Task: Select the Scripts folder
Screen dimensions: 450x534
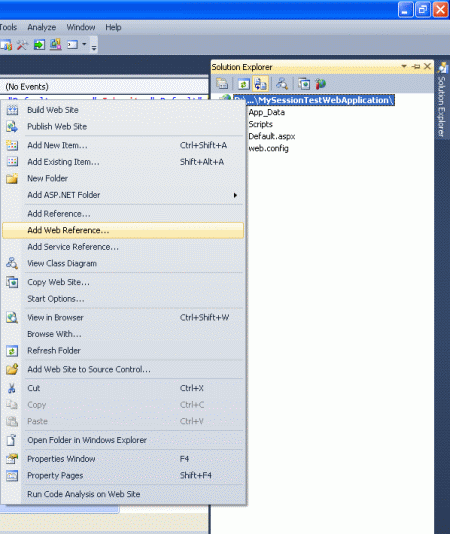Action: 260,124
